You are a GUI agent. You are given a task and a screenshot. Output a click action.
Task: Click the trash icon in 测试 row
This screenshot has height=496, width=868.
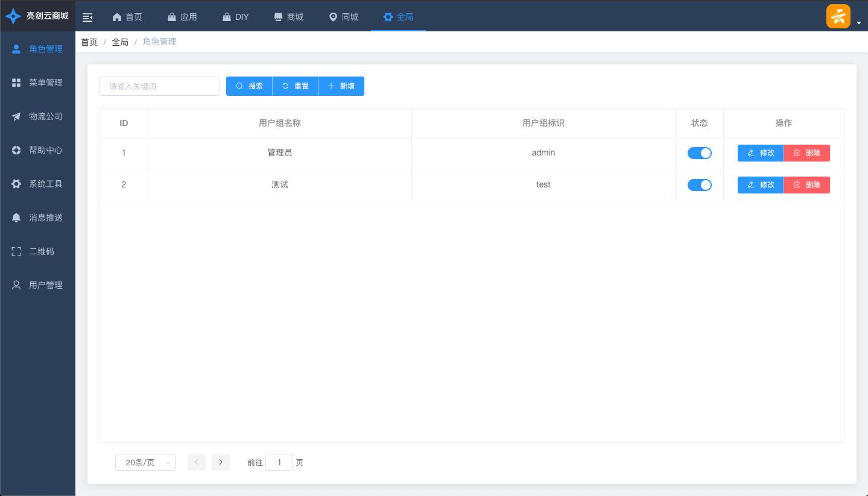click(797, 185)
